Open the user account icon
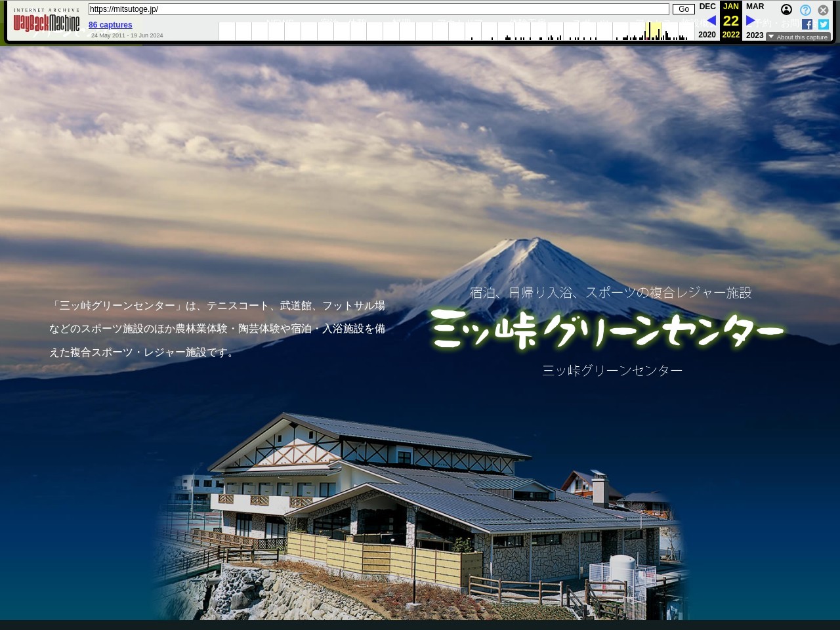Screen dimensions: 840x630 786,10
